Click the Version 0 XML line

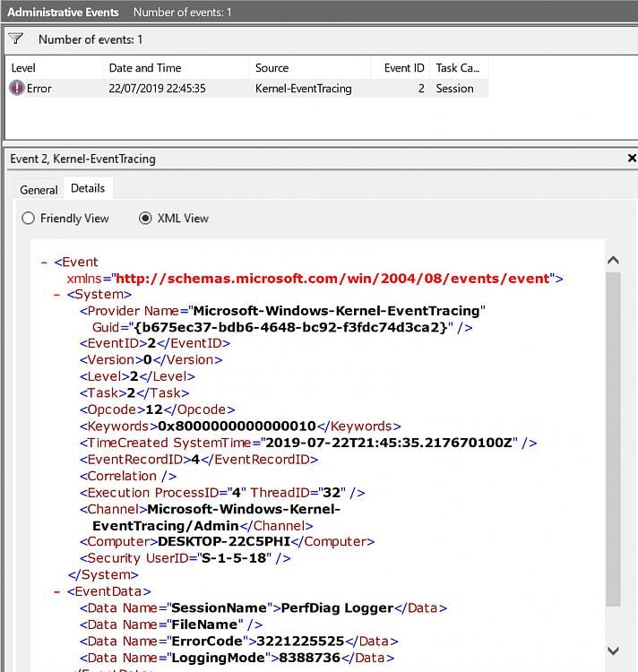(151, 360)
